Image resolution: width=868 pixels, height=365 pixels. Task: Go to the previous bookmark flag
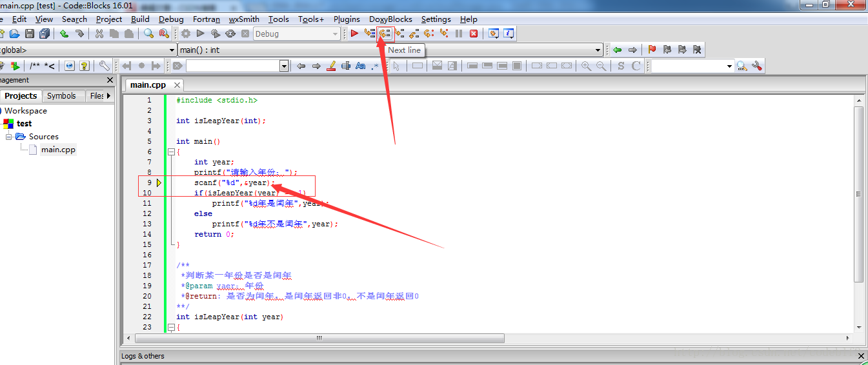pyautogui.click(x=667, y=50)
